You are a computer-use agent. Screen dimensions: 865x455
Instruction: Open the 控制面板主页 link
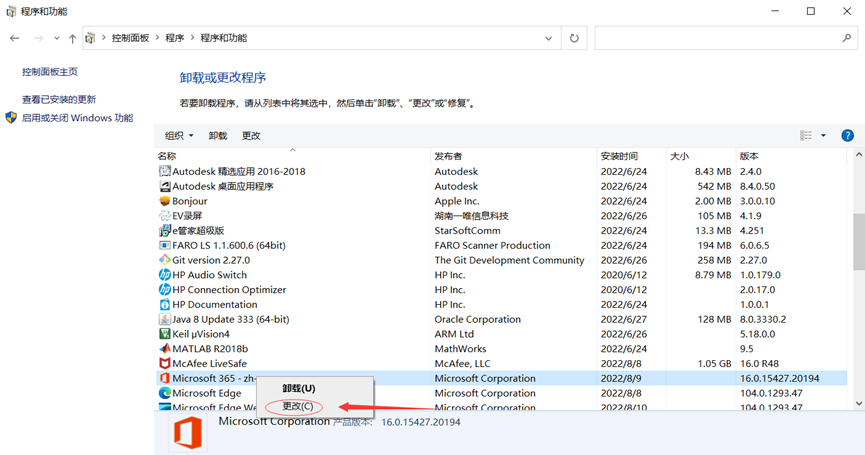coord(50,72)
